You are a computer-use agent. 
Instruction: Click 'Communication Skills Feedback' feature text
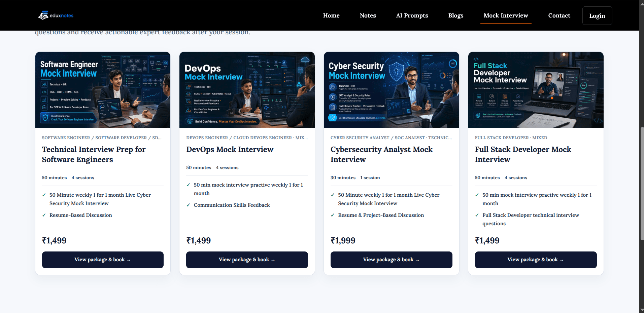pos(232,205)
